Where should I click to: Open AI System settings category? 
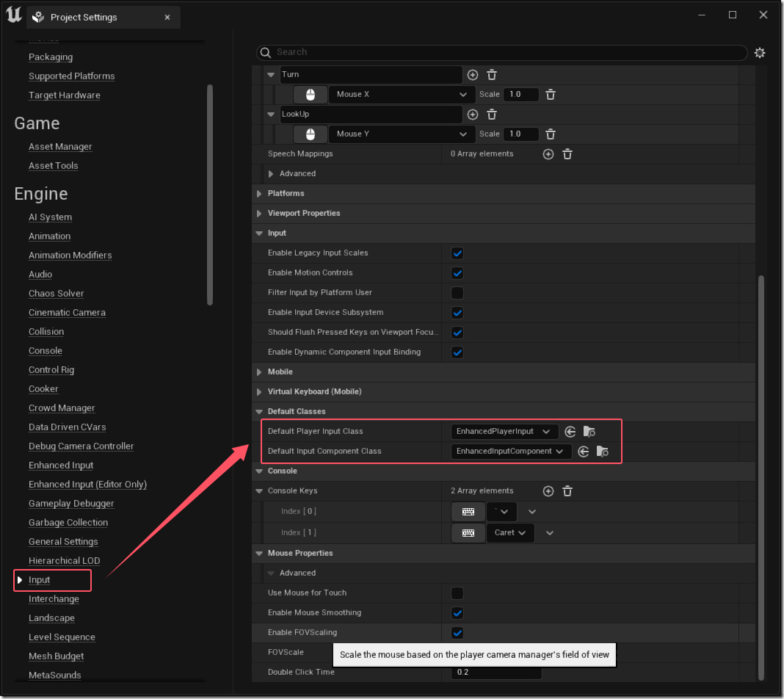coord(50,217)
